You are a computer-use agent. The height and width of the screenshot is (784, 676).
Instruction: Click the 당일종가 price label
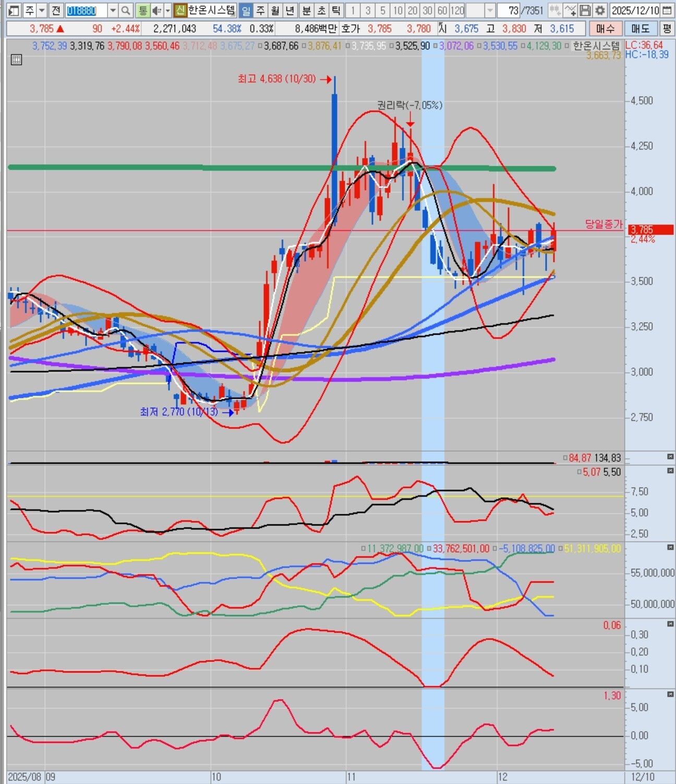pos(603,224)
